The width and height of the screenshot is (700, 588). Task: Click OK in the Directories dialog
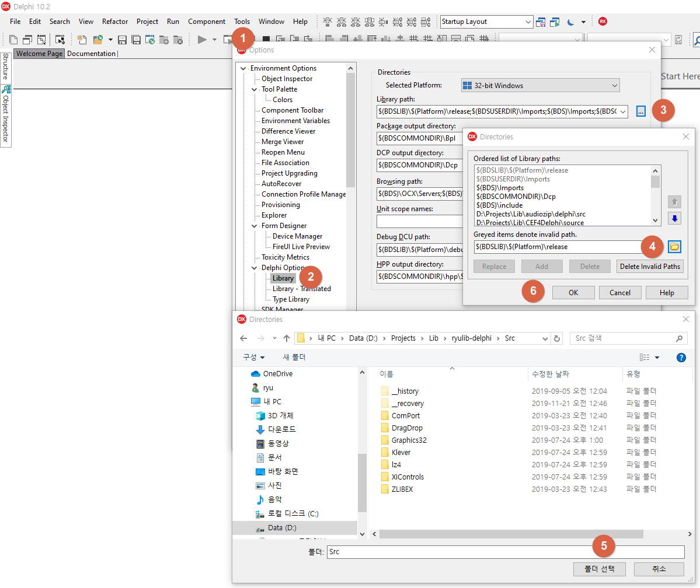(x=573, y=293)
